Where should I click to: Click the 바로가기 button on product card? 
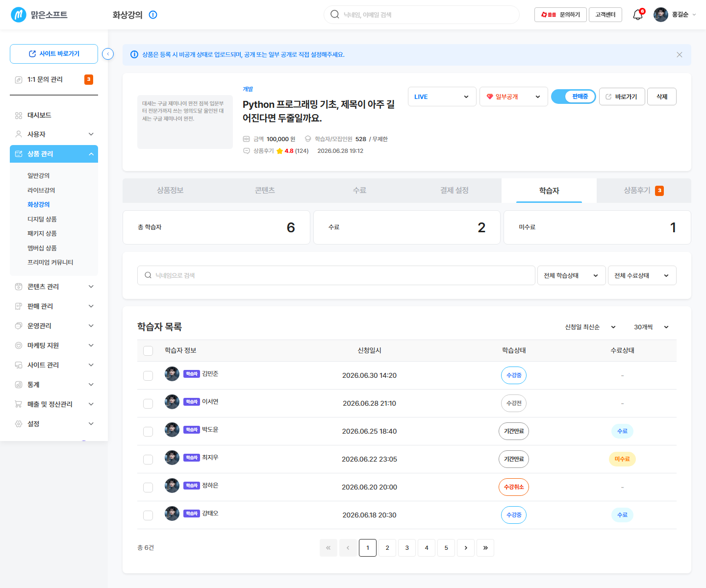[622, 97]
